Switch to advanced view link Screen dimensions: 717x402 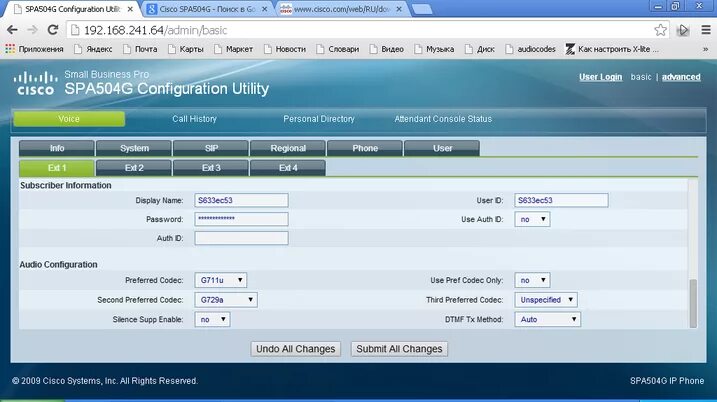tap(681, 77)
